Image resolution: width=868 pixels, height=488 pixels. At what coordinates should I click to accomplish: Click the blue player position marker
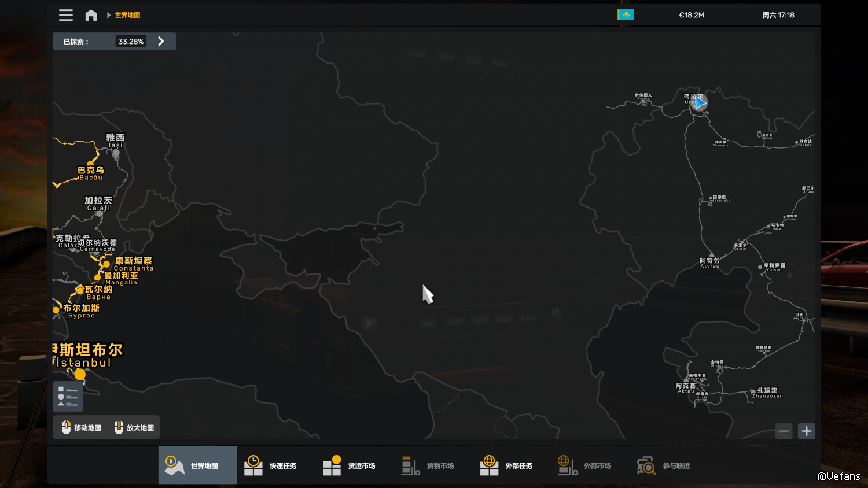700,103
